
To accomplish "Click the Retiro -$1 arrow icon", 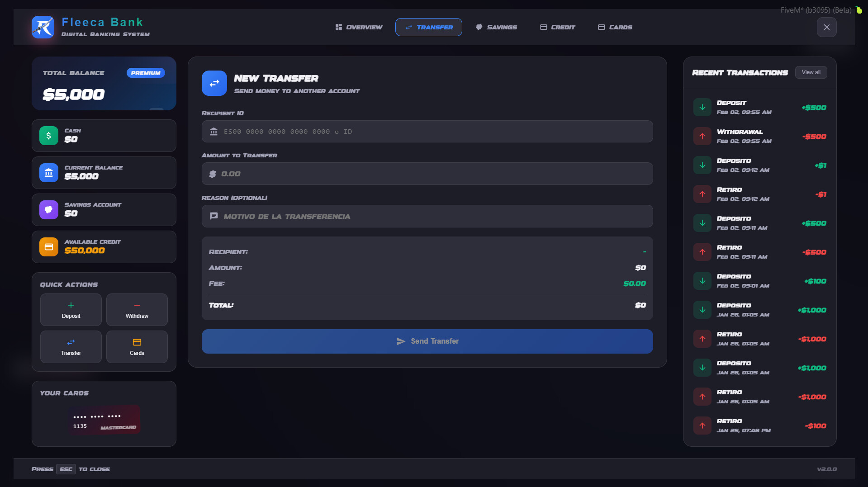I will pos(702,194).
